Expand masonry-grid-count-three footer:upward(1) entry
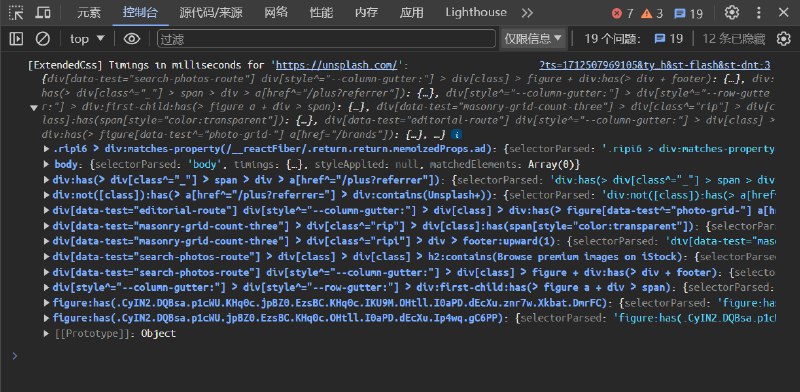 (47, 241)
